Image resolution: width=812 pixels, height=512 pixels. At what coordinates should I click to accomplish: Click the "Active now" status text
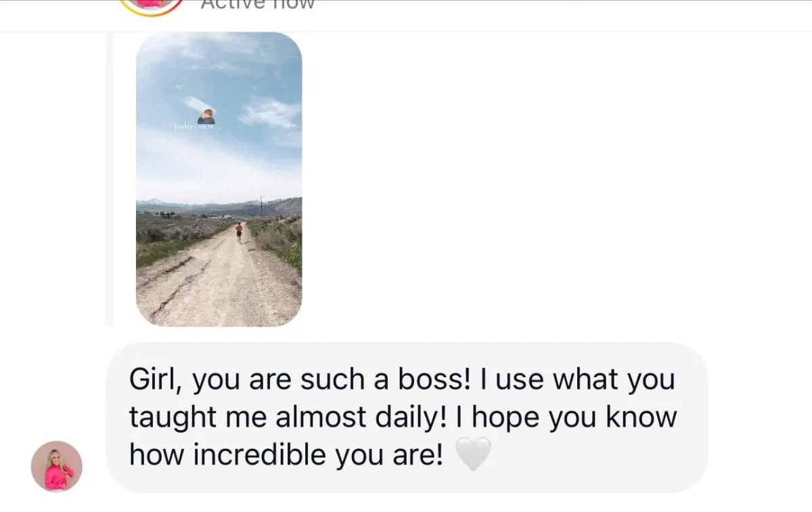[x=258, y=5]
